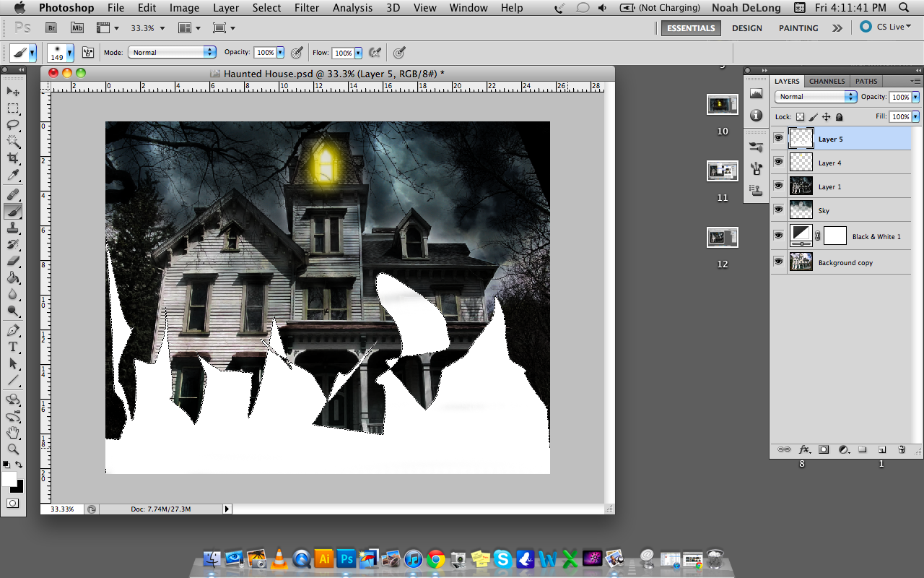Open Flow dropdown arrow
Viewport: 924px width, 578px height.
358,53
